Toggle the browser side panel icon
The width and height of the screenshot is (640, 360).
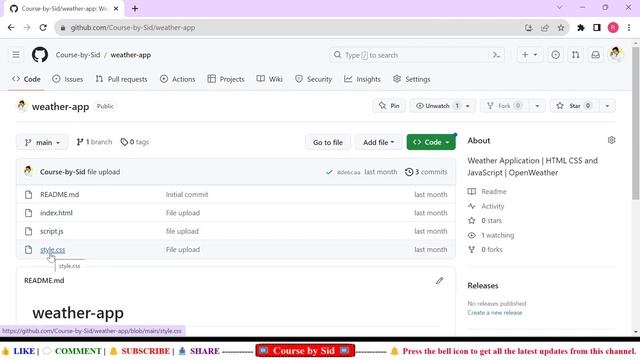(x=597, y=28)
